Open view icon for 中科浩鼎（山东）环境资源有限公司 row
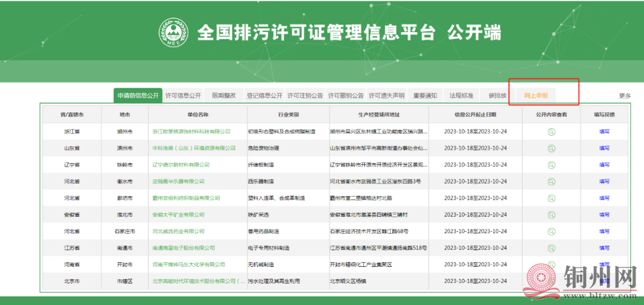644x305 pixels. (551, 148)
